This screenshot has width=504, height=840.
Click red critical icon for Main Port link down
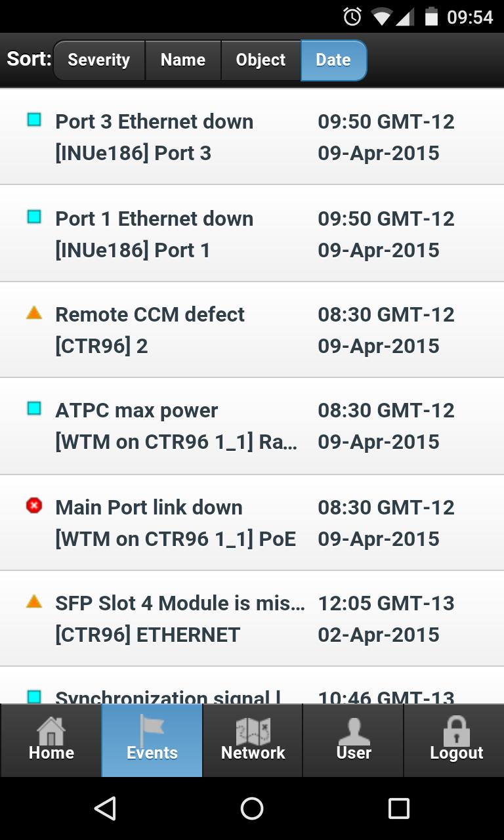(x=34, y=505)
